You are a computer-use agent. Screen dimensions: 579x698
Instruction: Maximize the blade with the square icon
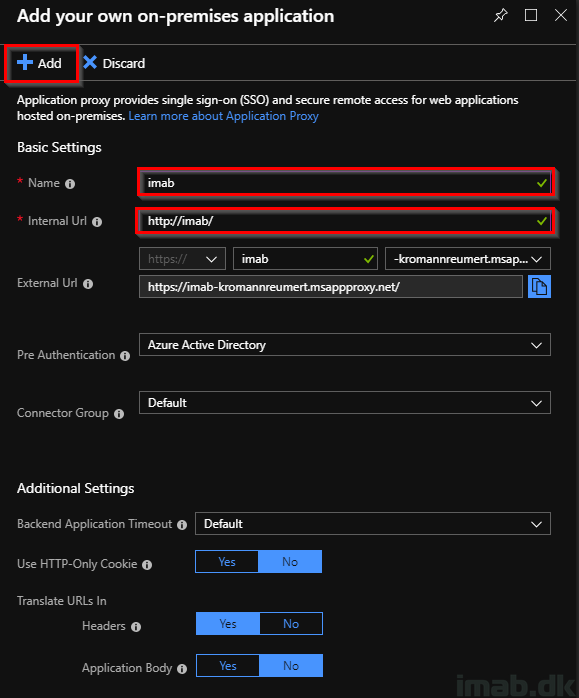[531, 16]
